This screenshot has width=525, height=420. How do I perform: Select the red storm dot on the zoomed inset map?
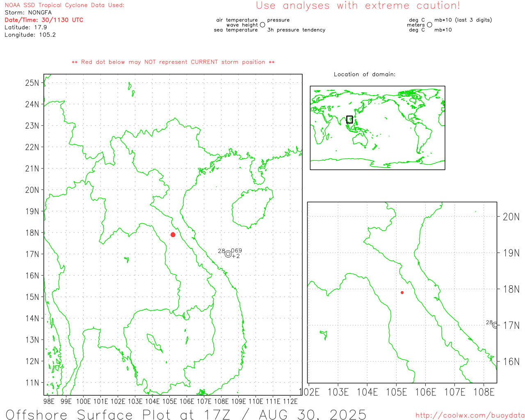tap(402, 292)
